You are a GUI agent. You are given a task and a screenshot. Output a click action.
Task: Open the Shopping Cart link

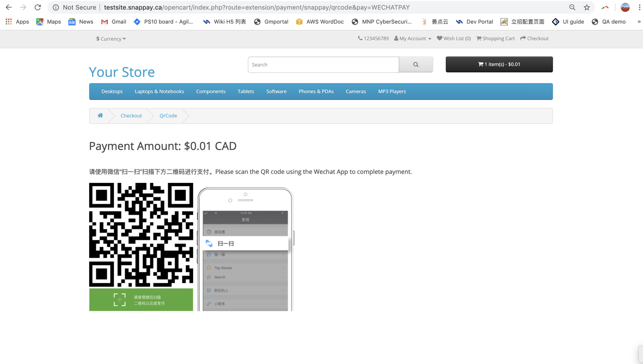tap(496, 38)
